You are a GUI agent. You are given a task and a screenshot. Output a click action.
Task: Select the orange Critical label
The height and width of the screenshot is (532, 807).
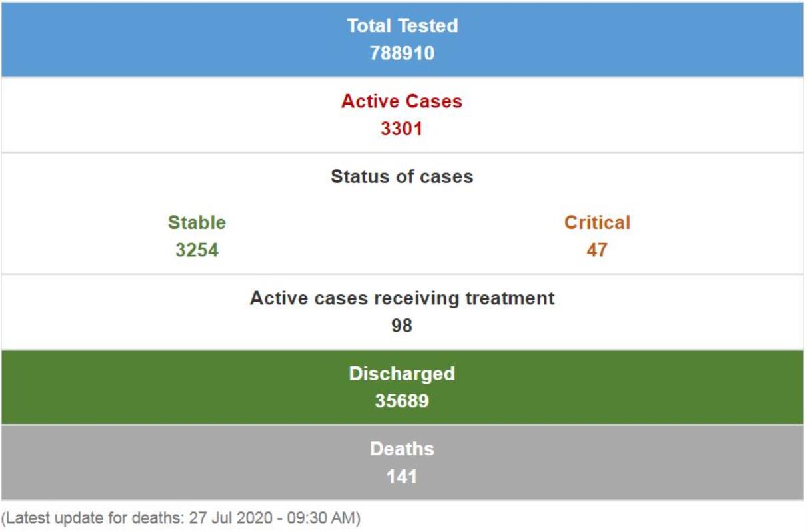click(x=597, y=222)
